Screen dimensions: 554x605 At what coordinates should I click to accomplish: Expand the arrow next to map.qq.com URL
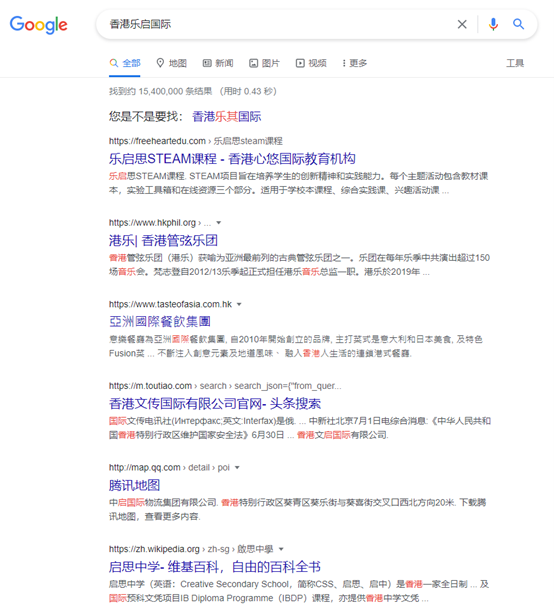tap(237, 468)
